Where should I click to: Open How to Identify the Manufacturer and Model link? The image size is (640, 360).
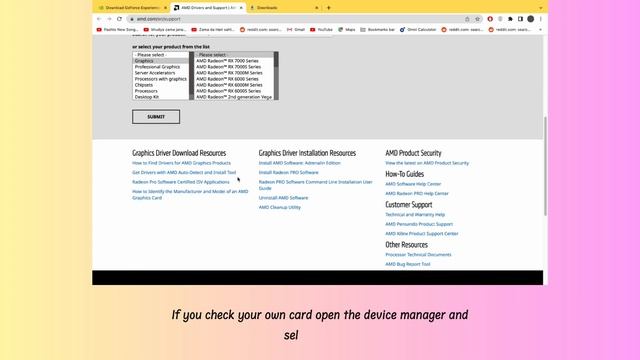point(190,195)
